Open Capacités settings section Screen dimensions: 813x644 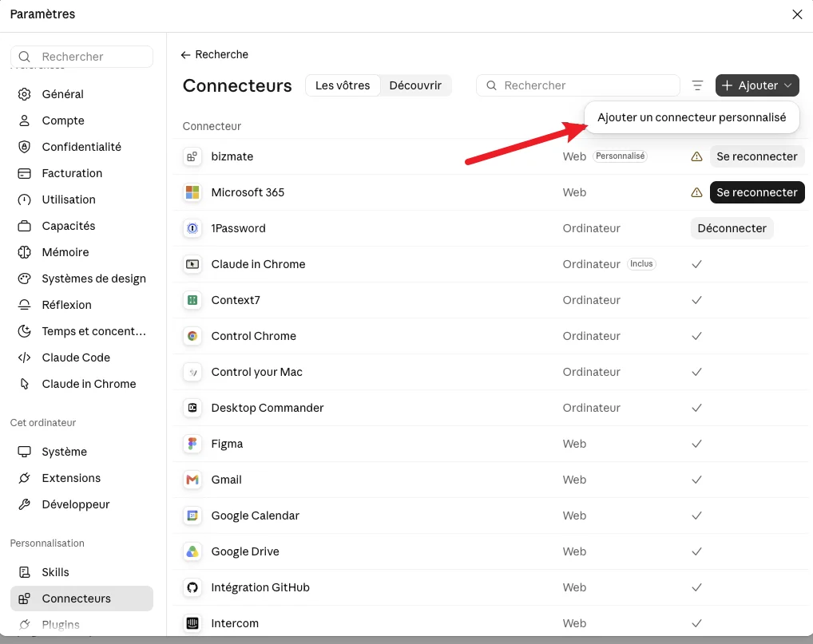coord(81,226)
